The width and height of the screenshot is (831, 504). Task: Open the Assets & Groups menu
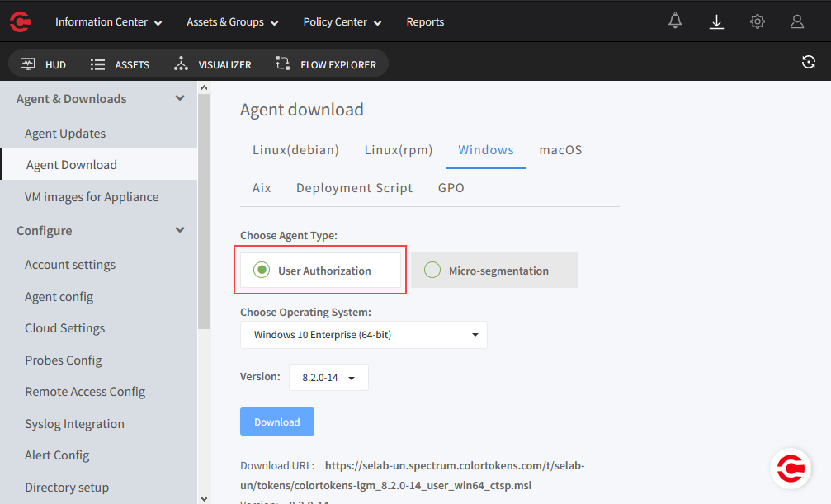coord(232,21)
